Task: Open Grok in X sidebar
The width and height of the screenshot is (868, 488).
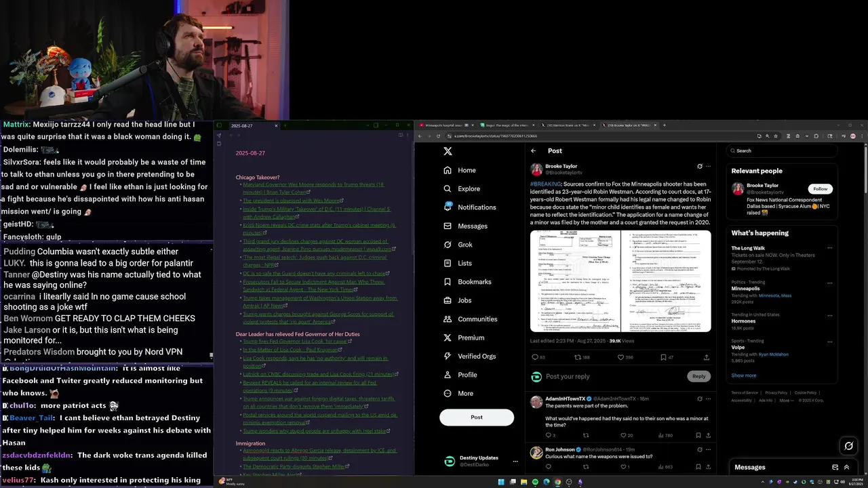Action: pyautogui.click(x=458, y=245)
